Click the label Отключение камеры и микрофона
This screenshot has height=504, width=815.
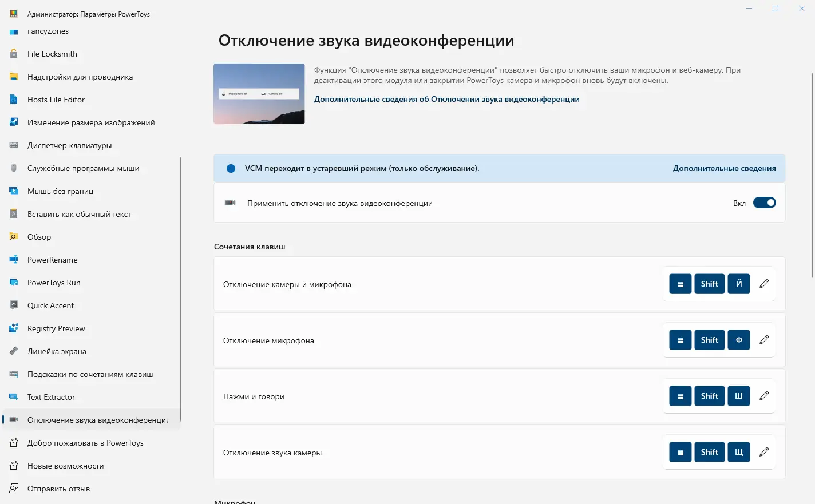(x=287, y=284)
